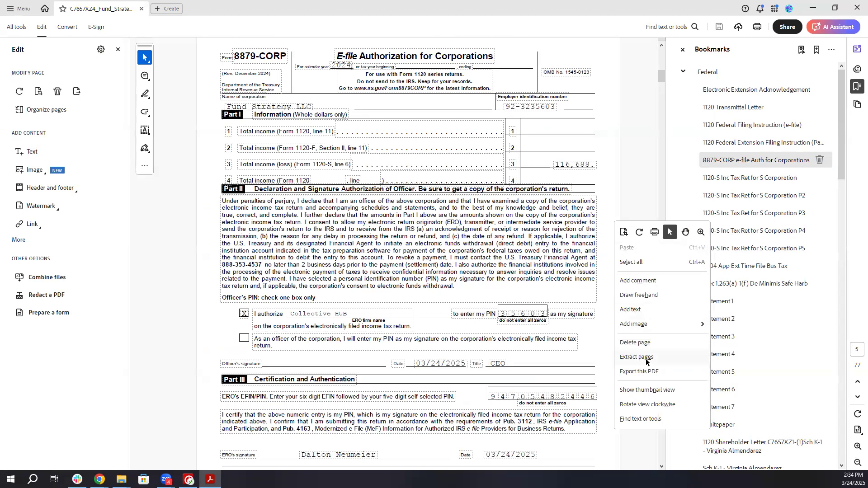Image resolution: width=868 pixels, height=488 pixels.
Task: Switch to the Convert tab
Action: tap(67, 27)
